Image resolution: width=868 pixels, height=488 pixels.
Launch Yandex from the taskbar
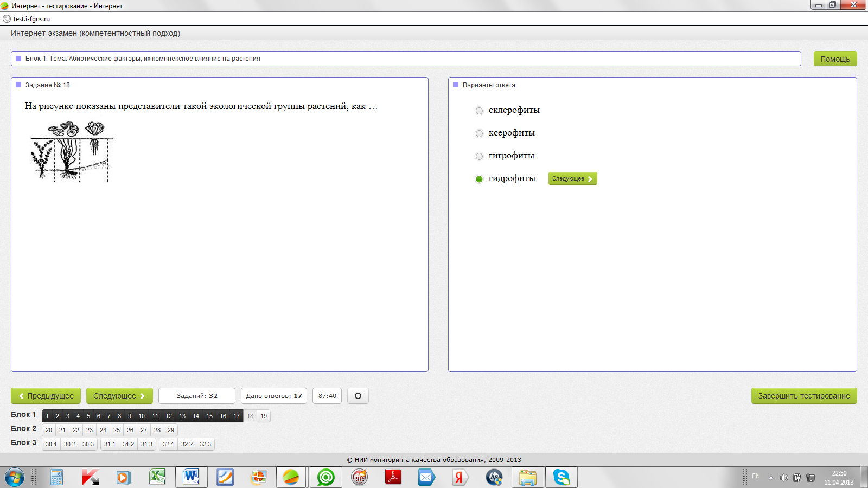(x=460, y=478)
